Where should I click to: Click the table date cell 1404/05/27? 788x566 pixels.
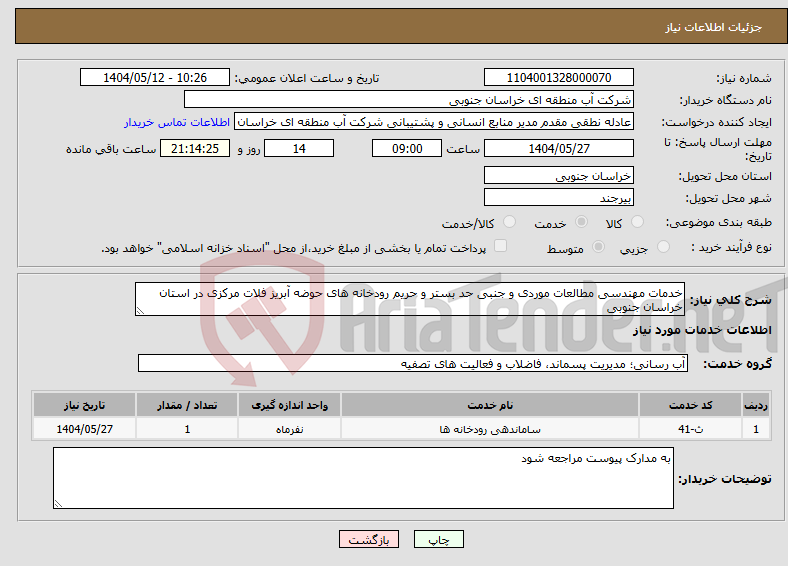point(84,429)
